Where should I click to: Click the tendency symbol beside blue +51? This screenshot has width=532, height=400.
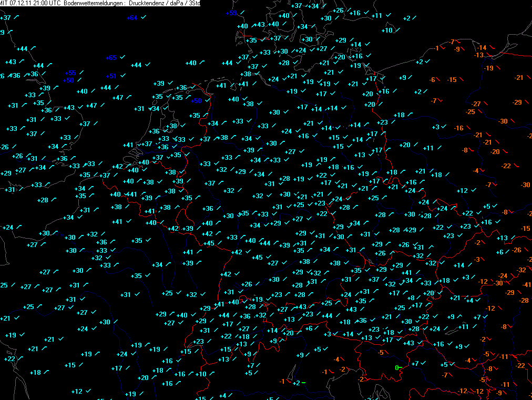[122, 76]
